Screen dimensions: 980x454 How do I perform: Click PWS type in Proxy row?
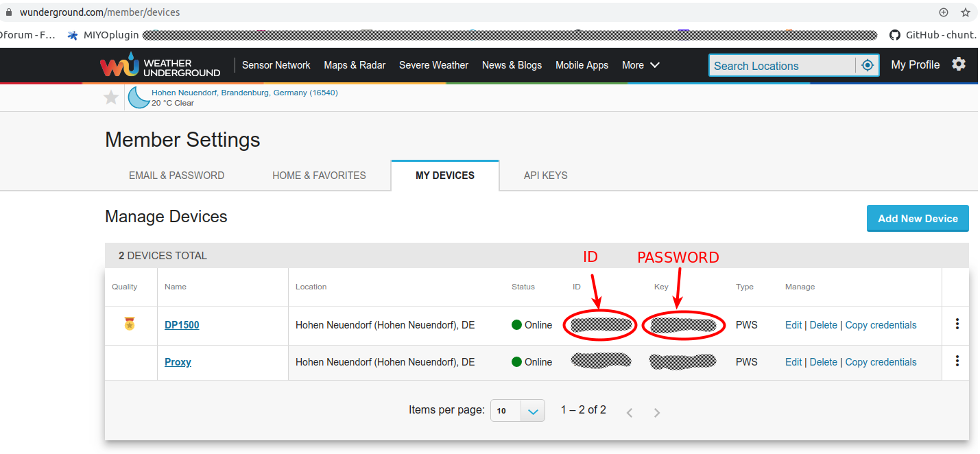coord(747,362)
